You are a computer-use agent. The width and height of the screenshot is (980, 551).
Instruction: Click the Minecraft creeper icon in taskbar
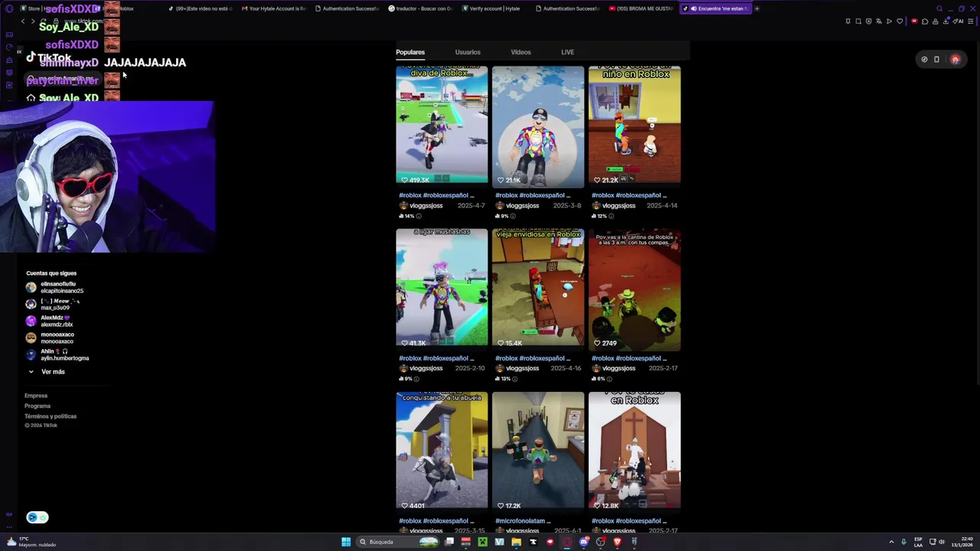click(x=482, y=542)
